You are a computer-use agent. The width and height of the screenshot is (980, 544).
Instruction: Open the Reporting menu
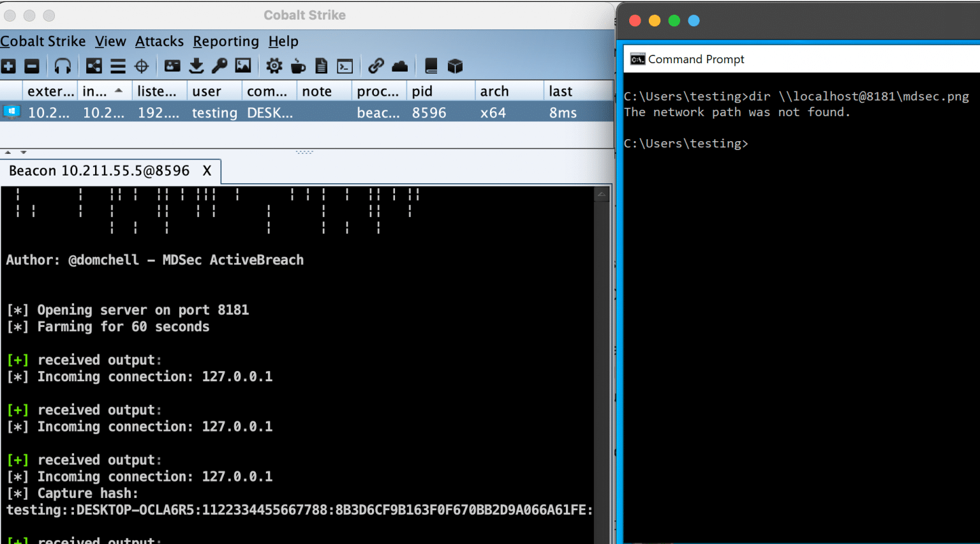pos(226,42)
